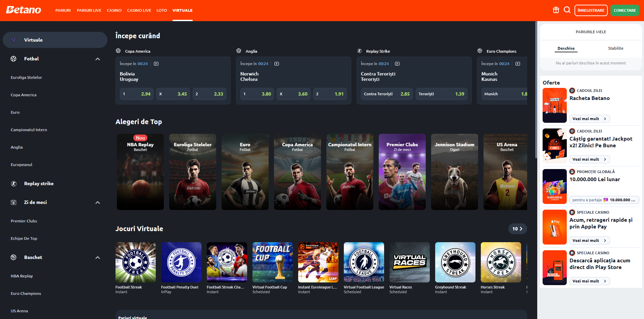Collapse the Fotbal sidebar section
This screenshot has height=319, width=644.
(98, 59)
